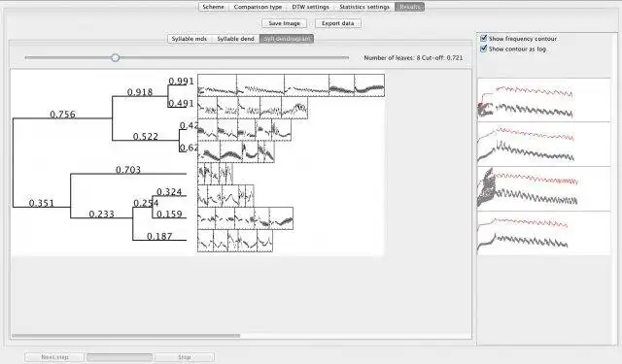Image resolution: width=622 pixels, height=364 pixels.
Task: Click the Export data button
Action: pyautogui.click(x=337, y=23)
